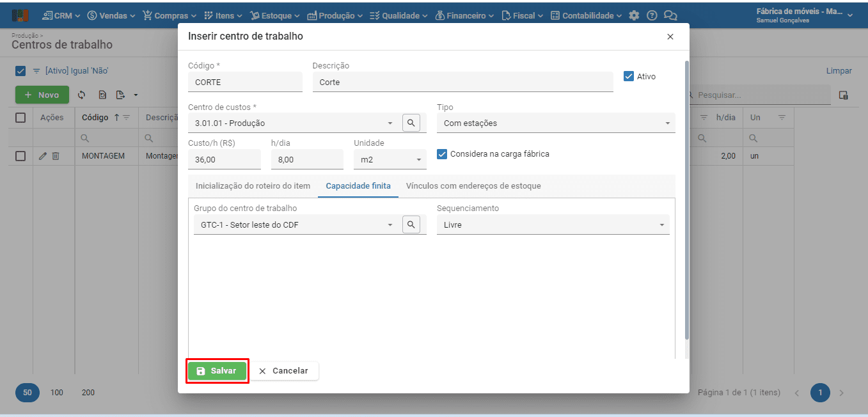Click the h/dia field with 8,00
The image size is (868, 417).
point(307,159)
